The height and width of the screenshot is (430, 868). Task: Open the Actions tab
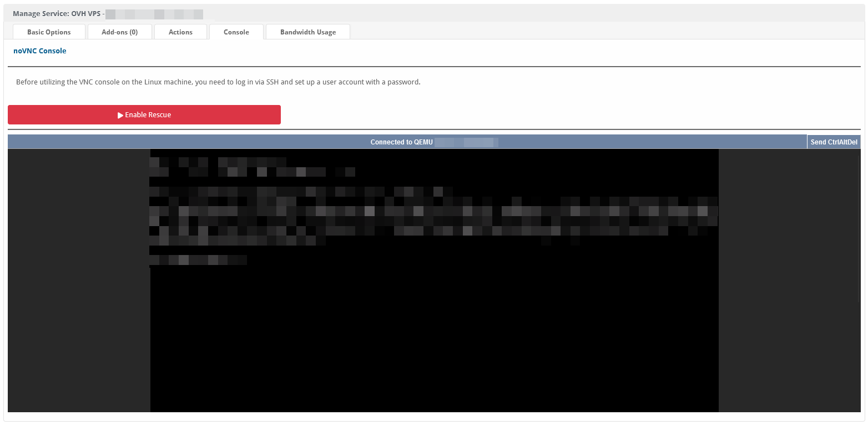(x=180, y=32)
